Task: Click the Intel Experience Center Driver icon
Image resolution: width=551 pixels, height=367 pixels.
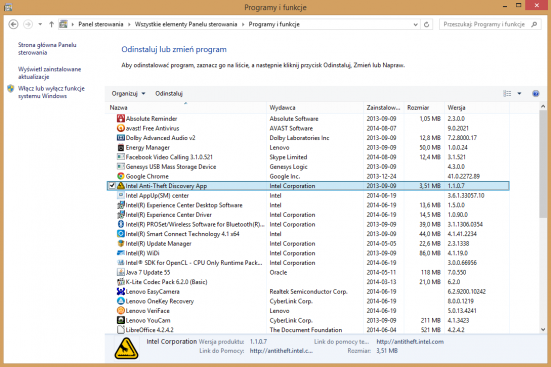Action: click(x=121, y=214)
